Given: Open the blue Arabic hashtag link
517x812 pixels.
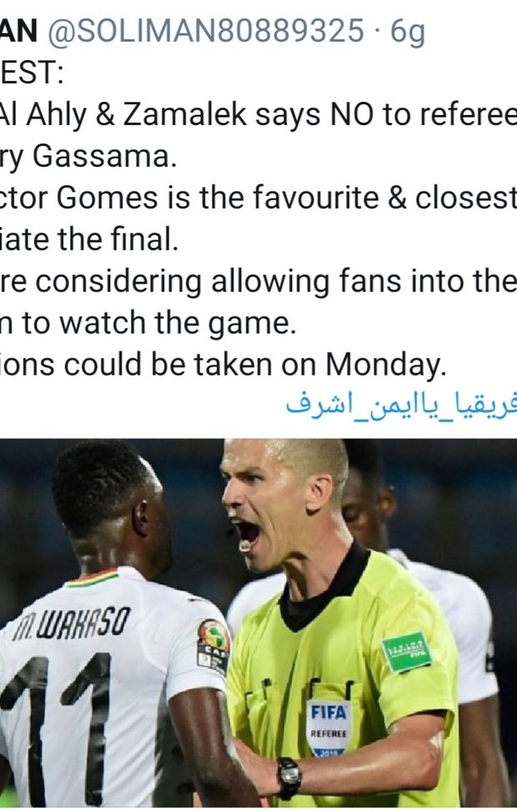Looking at the screenshot, I should pos(401,404).
